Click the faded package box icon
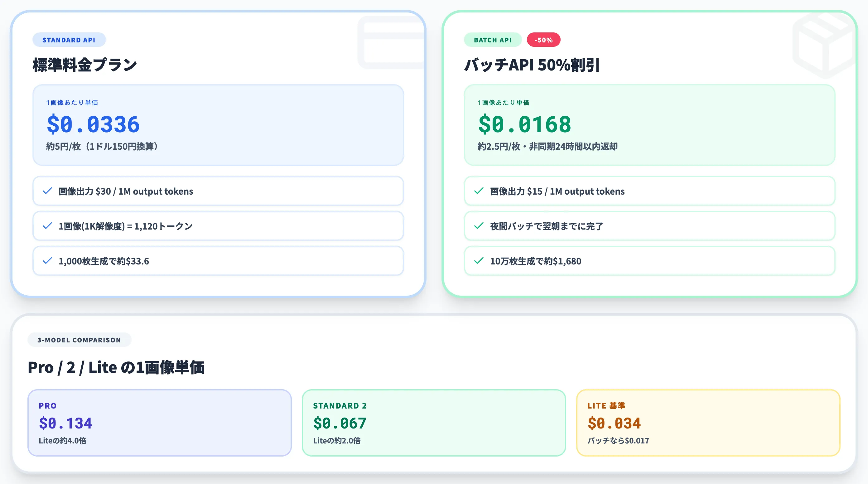The width and height of the screenshot is (868, 484). (x=824, y=46)
